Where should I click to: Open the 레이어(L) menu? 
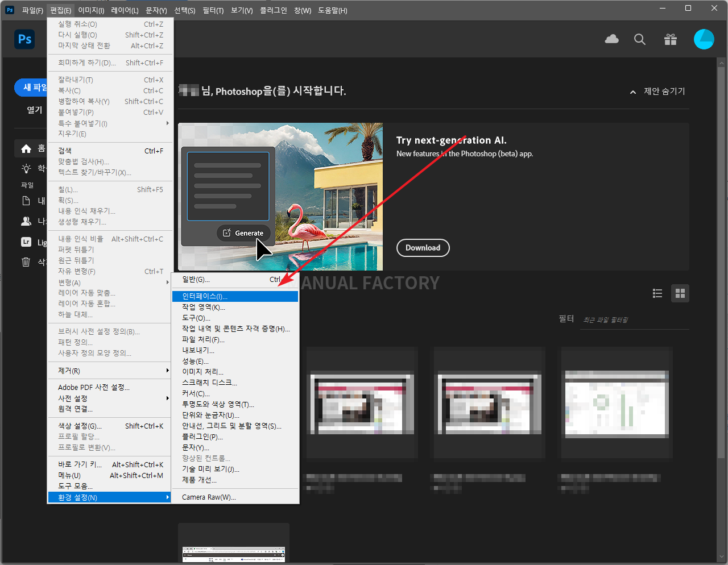pyautogui.click(x=125, y=10)
